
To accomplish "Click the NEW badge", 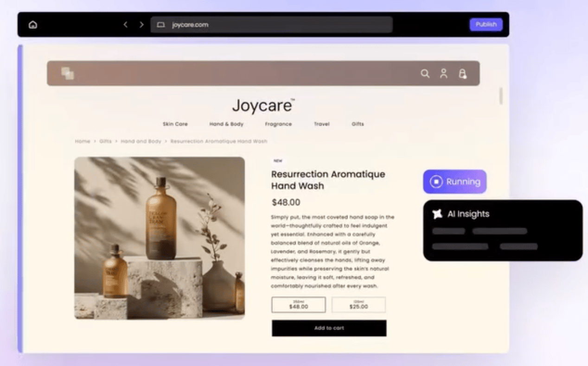I will [x=278, y=161].
